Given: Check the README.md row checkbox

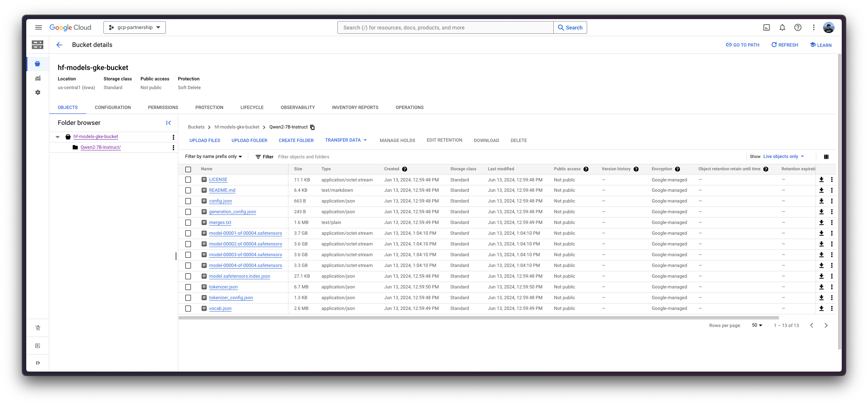Looking at the screenshot, I should [x=188, y=191].
